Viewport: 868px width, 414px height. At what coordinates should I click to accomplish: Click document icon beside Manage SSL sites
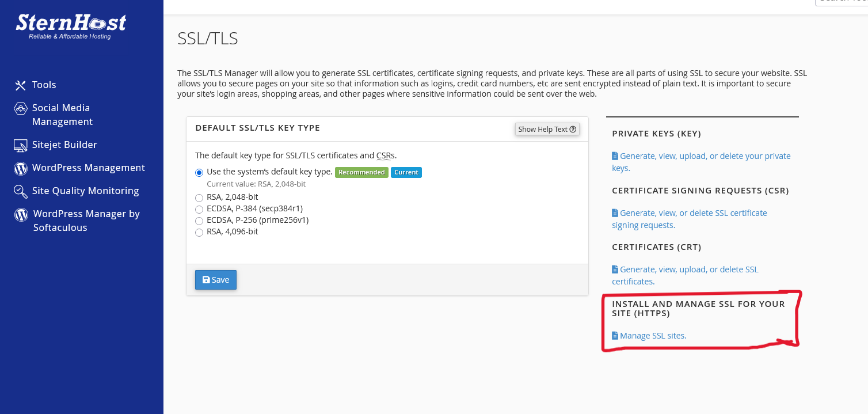coord(615,336)
